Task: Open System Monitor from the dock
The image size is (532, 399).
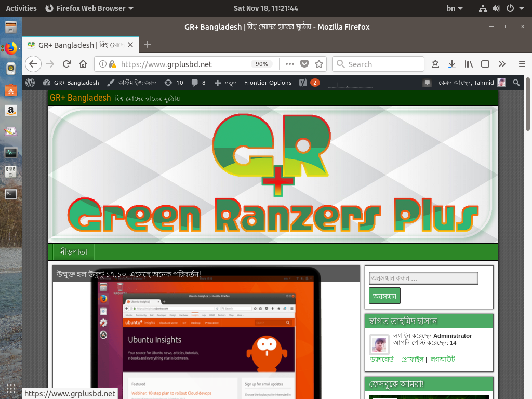Action: (x=11, y=152)
